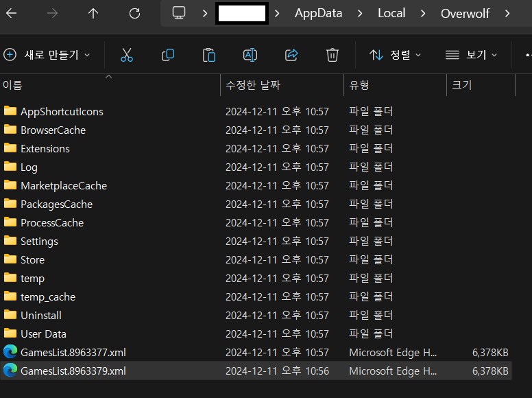Open the 정렬 sort dropdown
The width and height of the screenshot is (532, 398).
[396, 55]
